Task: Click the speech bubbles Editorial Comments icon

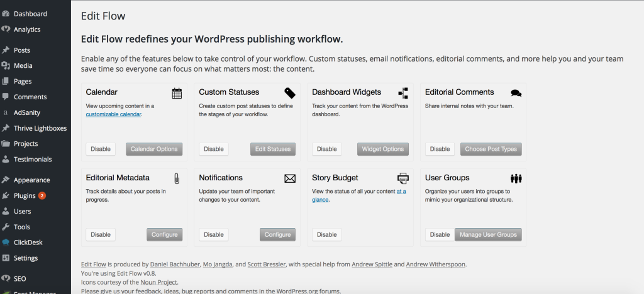Action: [x=516, y=93]
